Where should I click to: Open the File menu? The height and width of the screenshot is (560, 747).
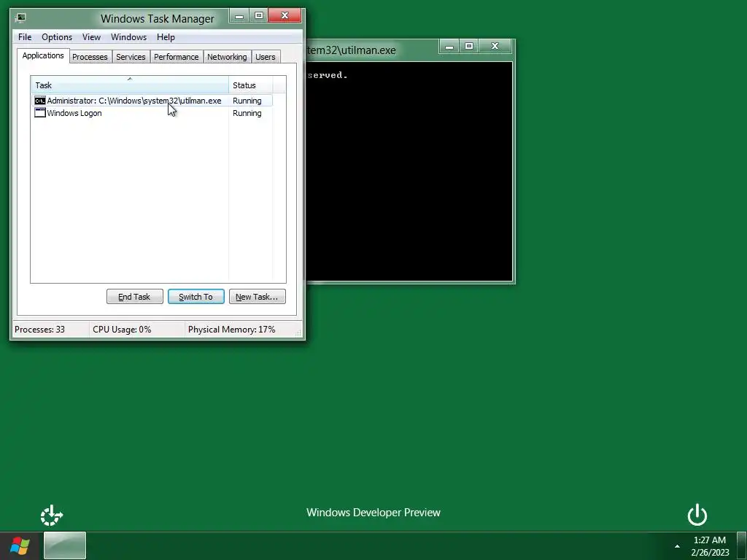point(25,37)
